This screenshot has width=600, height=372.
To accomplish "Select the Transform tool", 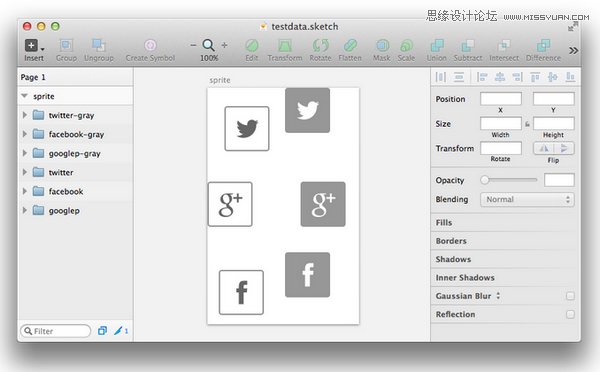I will [x=284, y=46].
